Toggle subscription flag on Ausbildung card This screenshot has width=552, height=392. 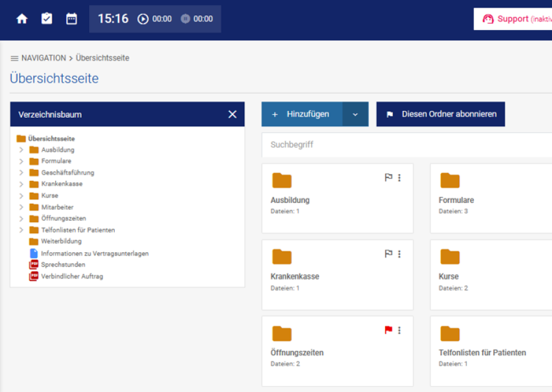coord(388,178)
